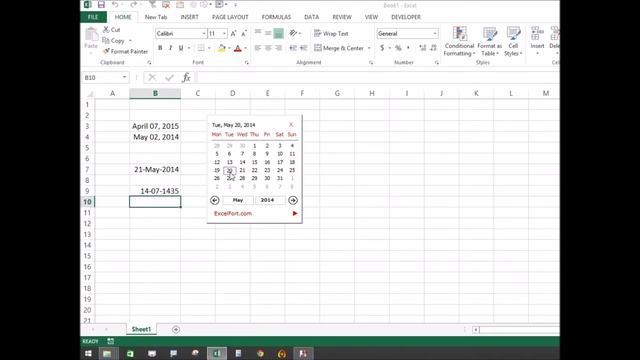Open the General number format dropdown
The image size is (640, 360).
click(435, 33)
